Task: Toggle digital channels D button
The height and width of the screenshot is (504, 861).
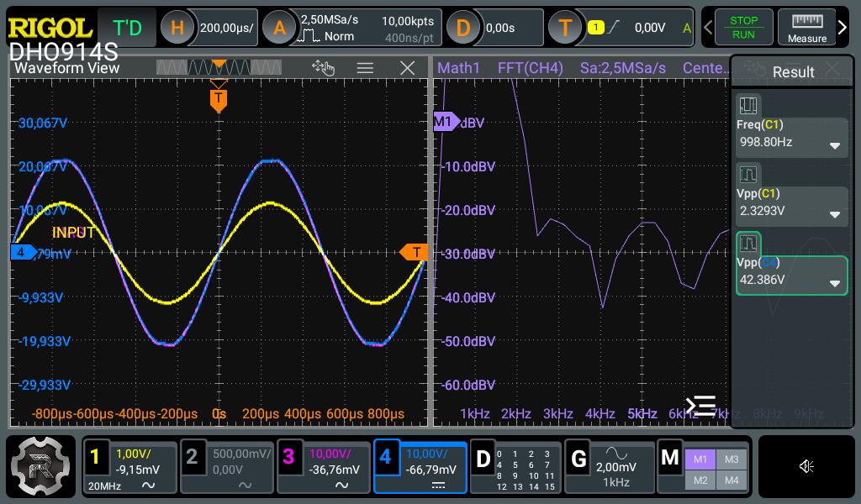Action: pyautogui.click(x=483, y=459)
